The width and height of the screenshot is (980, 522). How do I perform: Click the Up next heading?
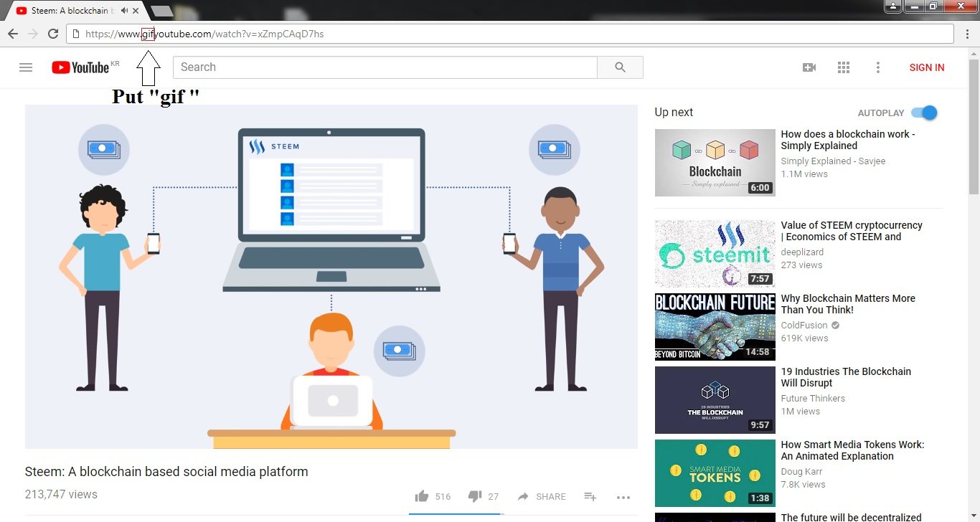pos(674,113)
